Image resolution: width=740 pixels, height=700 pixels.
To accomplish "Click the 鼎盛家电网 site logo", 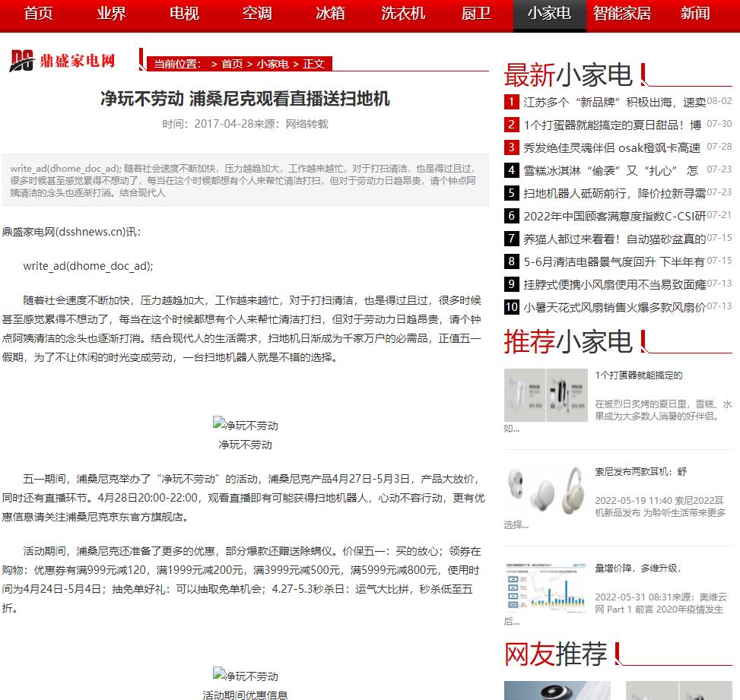I will coord(62,61).
